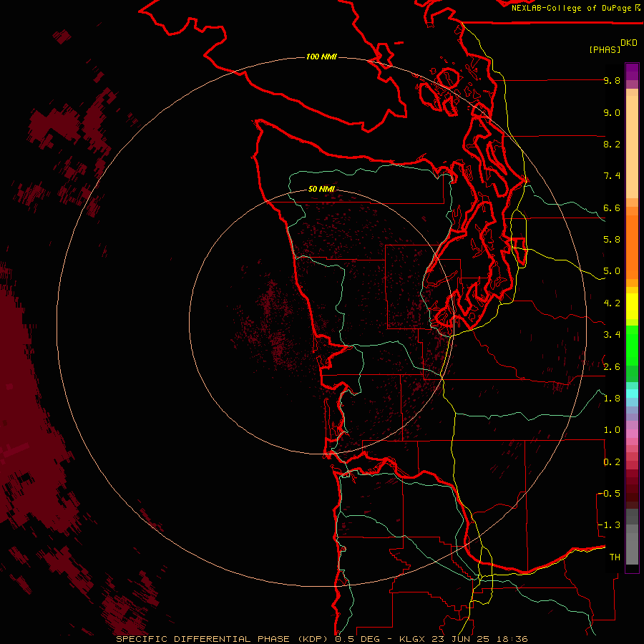Click the bright yellow band of the color bar
This screenshot has height=644, width=644.
[x=632, y=306]
